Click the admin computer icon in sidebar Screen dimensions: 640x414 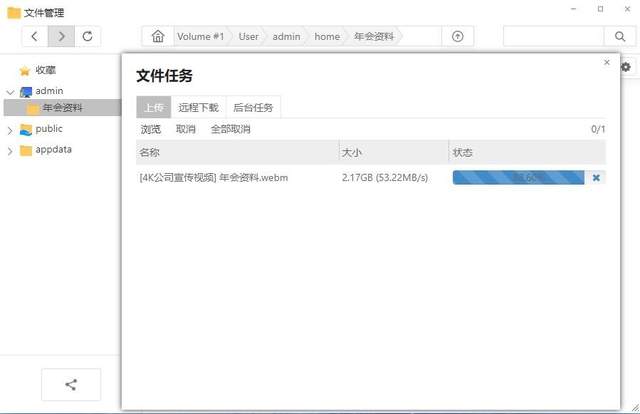[26, 92]
